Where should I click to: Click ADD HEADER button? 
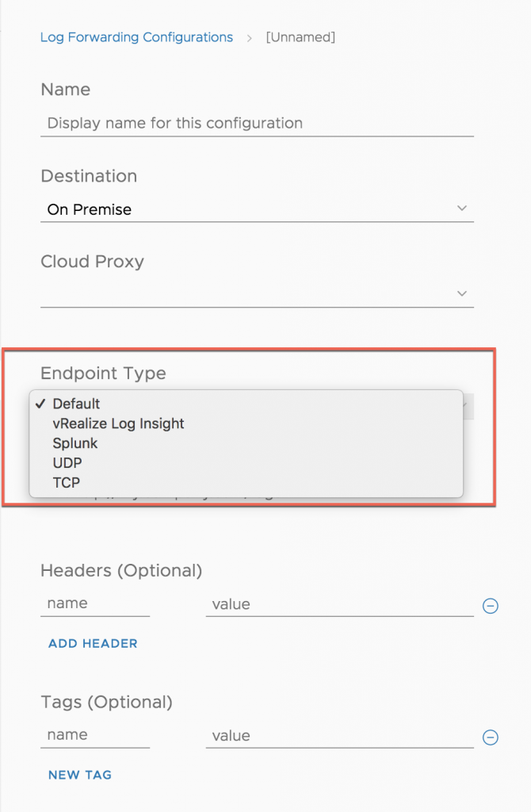(x=93, y=643)
